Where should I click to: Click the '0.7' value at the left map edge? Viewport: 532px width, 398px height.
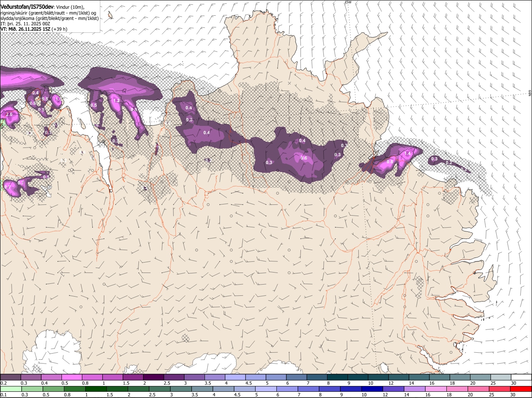[x=7, y=187]
